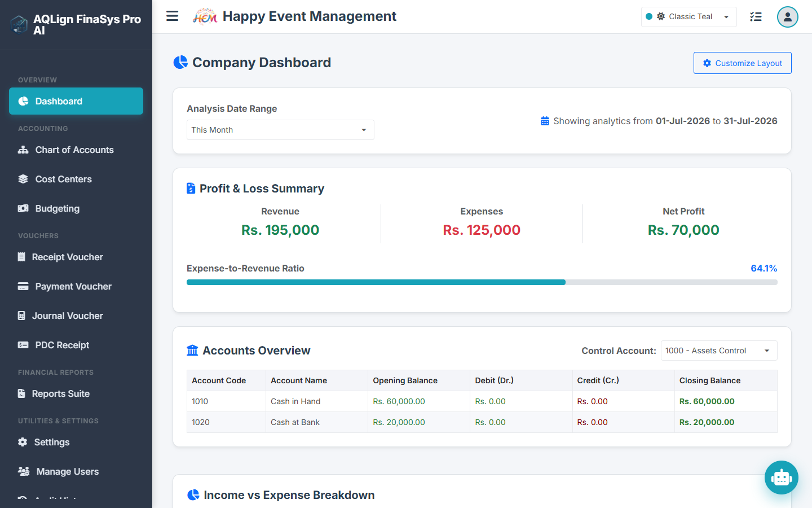Click the Expenses amount Rs. 125,000
Screen dimensions: 812x508
coord(482,230)
